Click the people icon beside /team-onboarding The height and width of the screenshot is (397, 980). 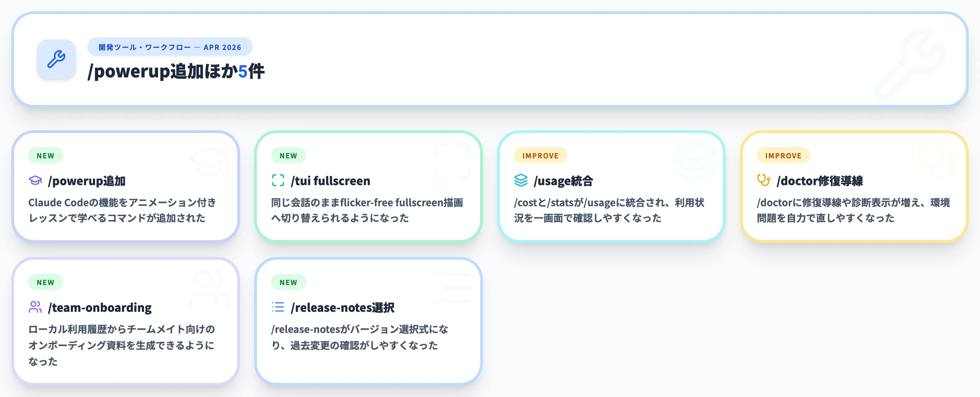coord(36,307)
